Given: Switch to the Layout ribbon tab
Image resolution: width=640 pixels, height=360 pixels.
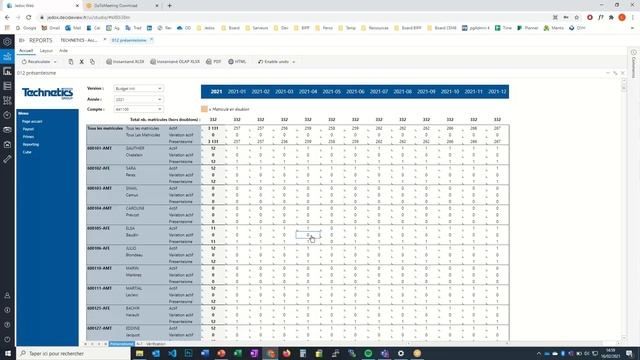Looking at the screenshot, I should [x=46, y=51].
